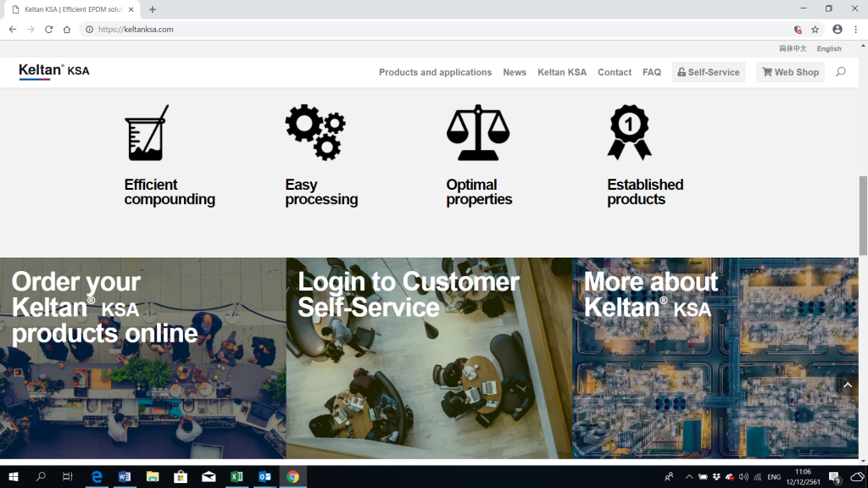Close the Keltan KSA browser tab
The image size is (868, 488).
click(131, 9)
